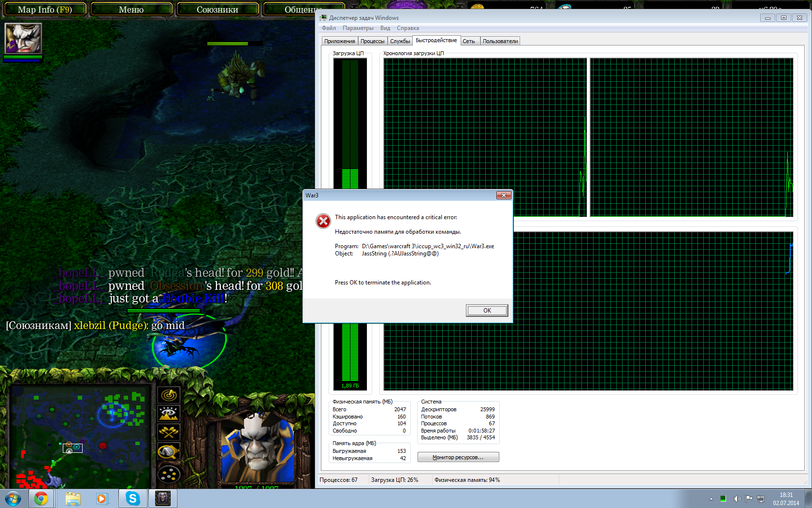The width and height of the screenshot is (812, 508).
Task: Click the Время работы 0:01:58:27 row
Action: coord(458,431)
